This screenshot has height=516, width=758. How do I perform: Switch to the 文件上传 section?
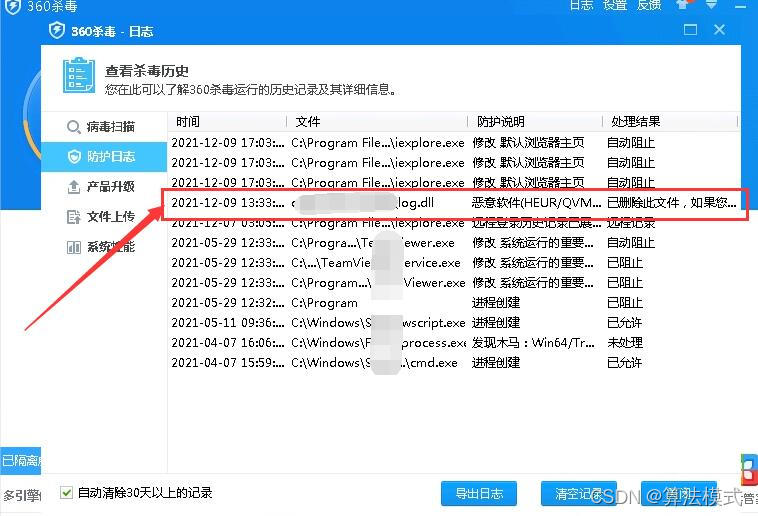104,217
